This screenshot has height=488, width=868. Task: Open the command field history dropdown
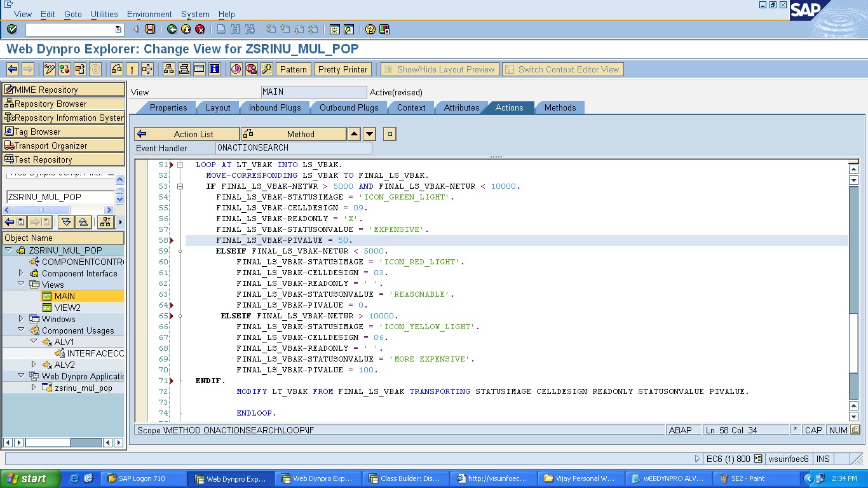pyautogui.click(x=118, y=29)
